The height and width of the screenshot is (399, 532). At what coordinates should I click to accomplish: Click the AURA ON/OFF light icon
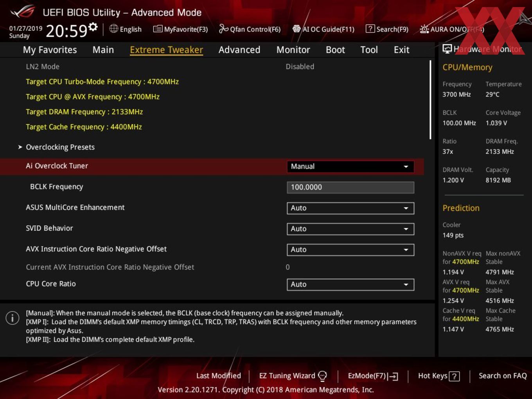424,29
